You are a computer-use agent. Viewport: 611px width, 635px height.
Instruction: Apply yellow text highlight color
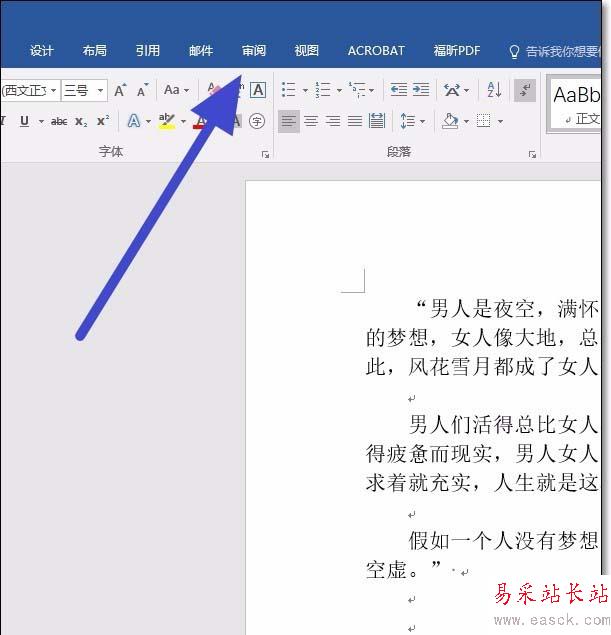(167, 121)
